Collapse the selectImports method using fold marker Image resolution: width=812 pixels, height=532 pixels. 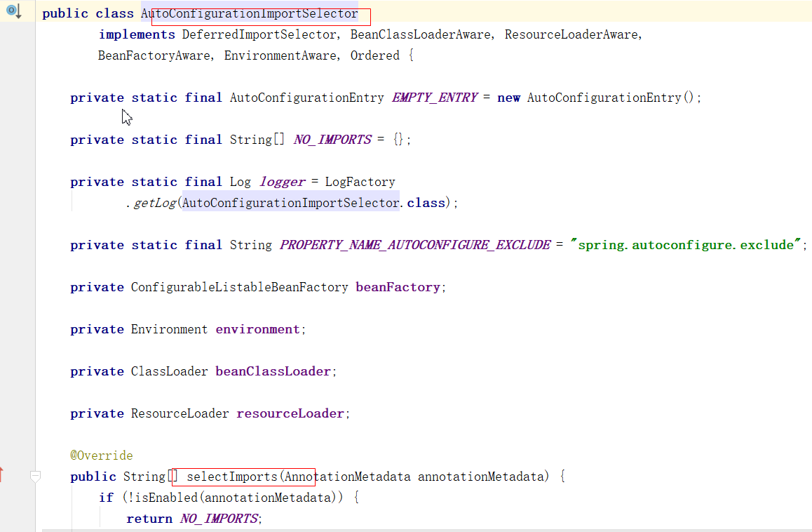click(35, 477)
